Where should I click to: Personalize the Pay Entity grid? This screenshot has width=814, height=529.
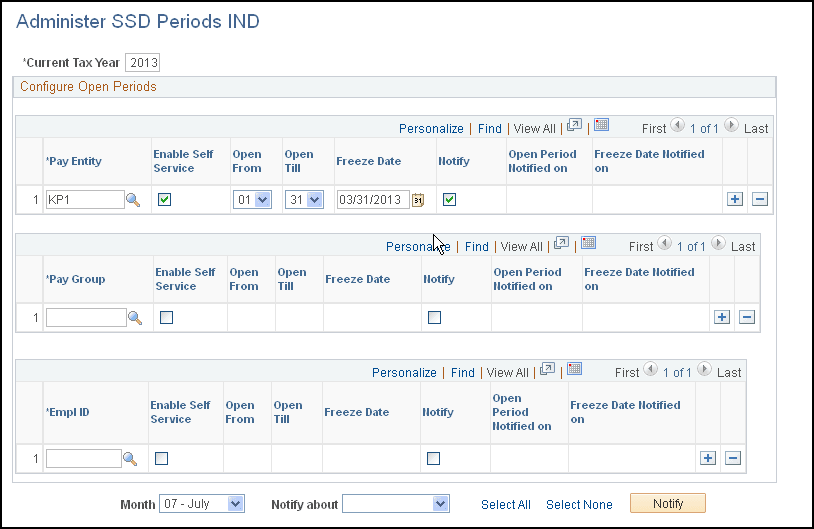pyautogui.click(x=431, y=129)
